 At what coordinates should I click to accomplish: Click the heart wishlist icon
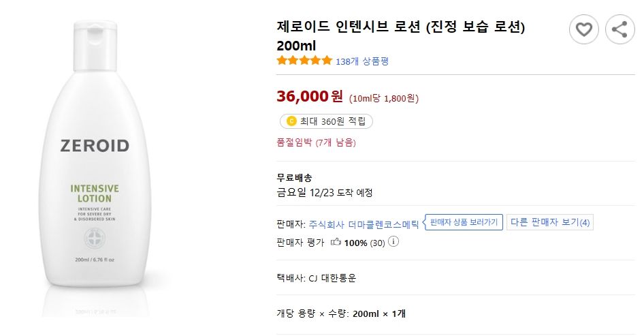[x=584, y=29]
